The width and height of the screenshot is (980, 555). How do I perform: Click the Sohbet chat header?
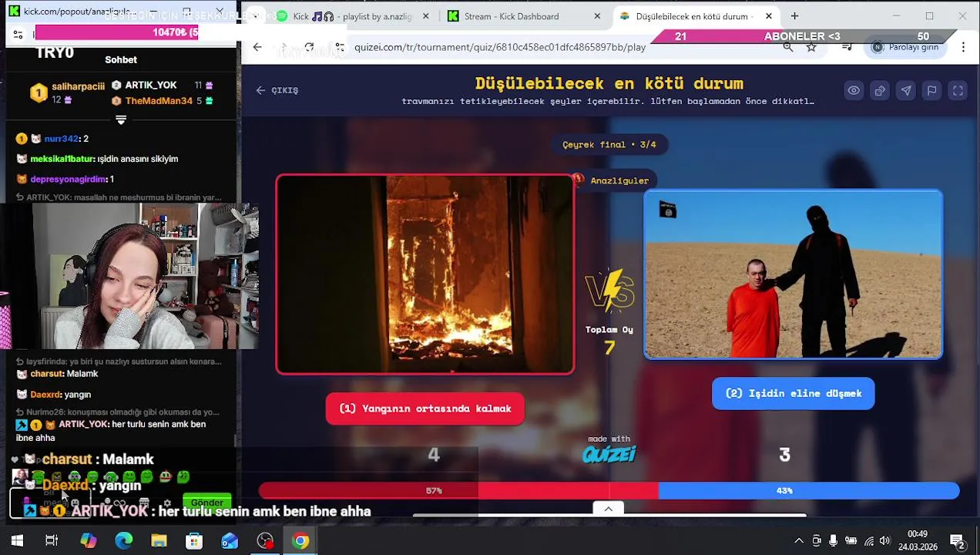(121, 59)
